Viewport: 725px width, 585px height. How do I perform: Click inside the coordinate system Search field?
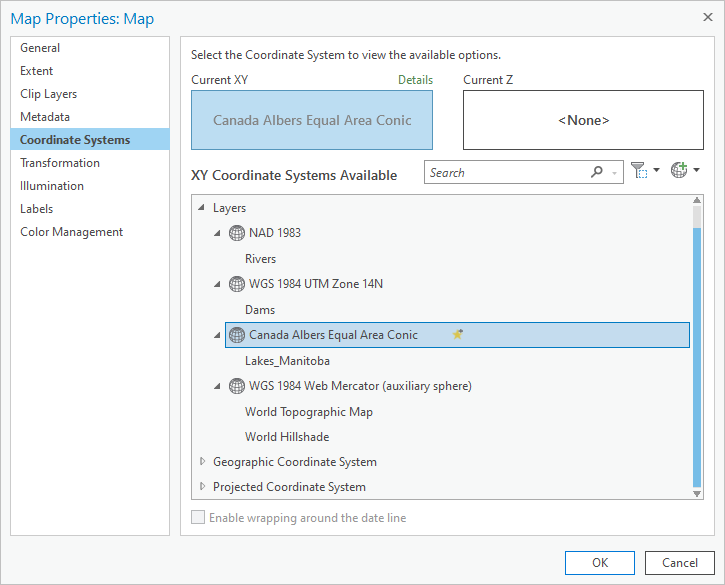pyautogui.click(x=505, y=172)
